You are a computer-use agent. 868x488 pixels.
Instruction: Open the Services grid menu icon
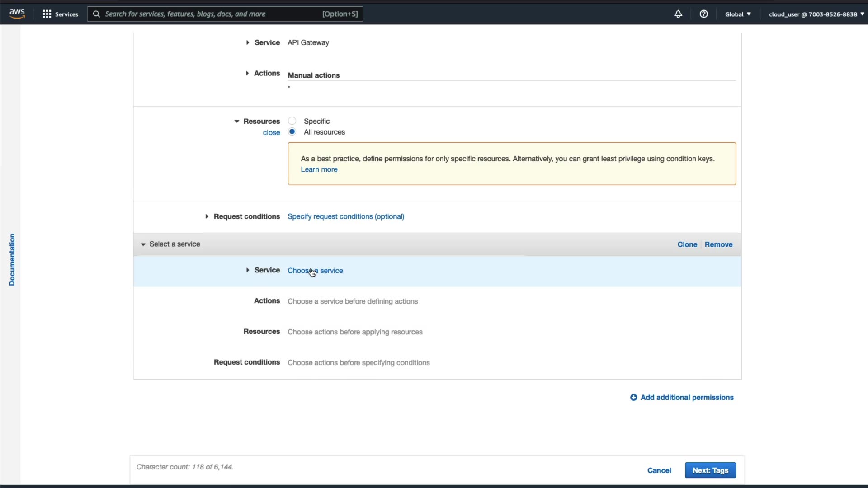[47, 14]
